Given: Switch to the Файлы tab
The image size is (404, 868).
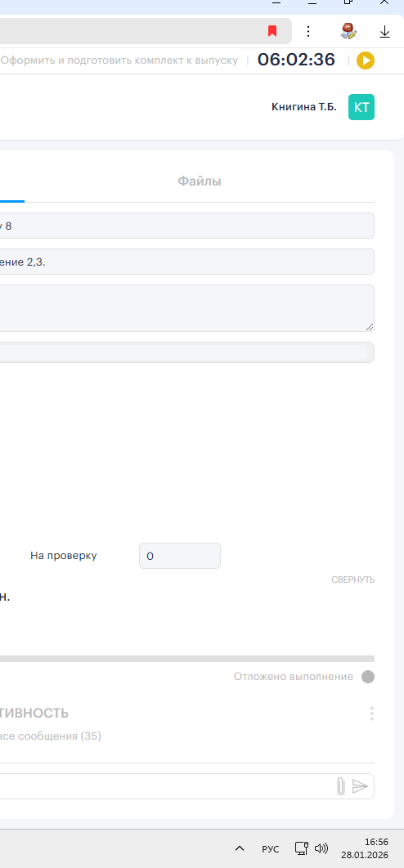Looking at the screenshot, I should (x=200, y=181).
